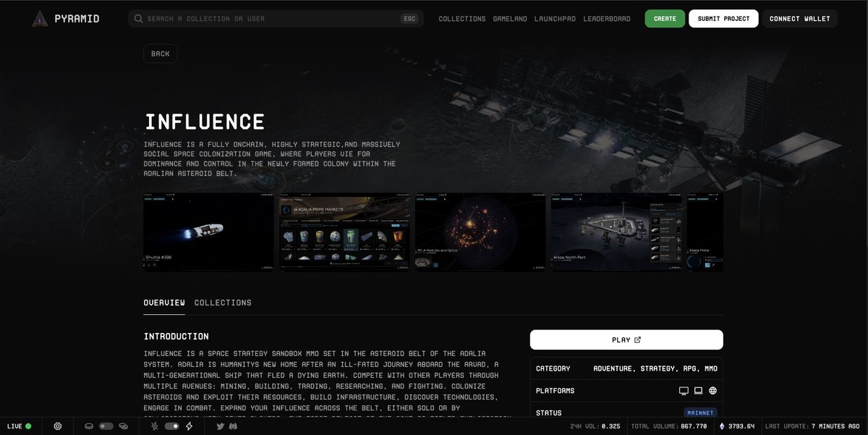Open the Adalia Prime Markets screenshot thumbnail
Screen dimensions: 868x435
(x=344, y=232)
